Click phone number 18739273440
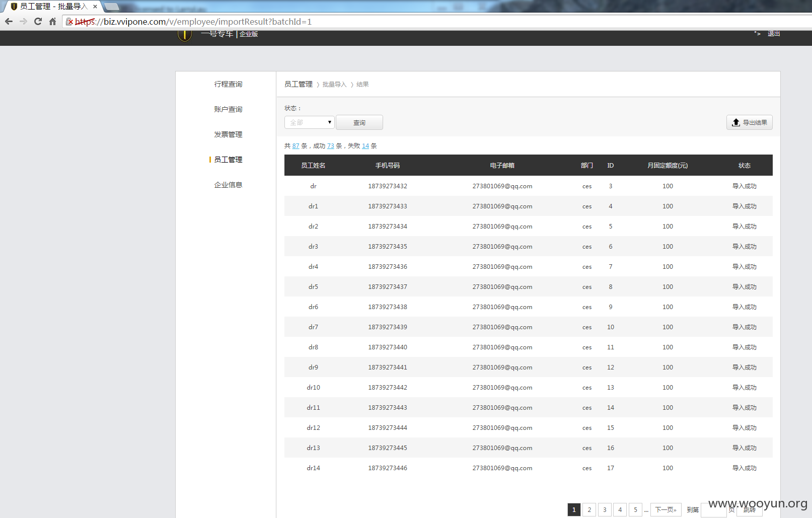The image size is (812, 518). tap(388, 347)
